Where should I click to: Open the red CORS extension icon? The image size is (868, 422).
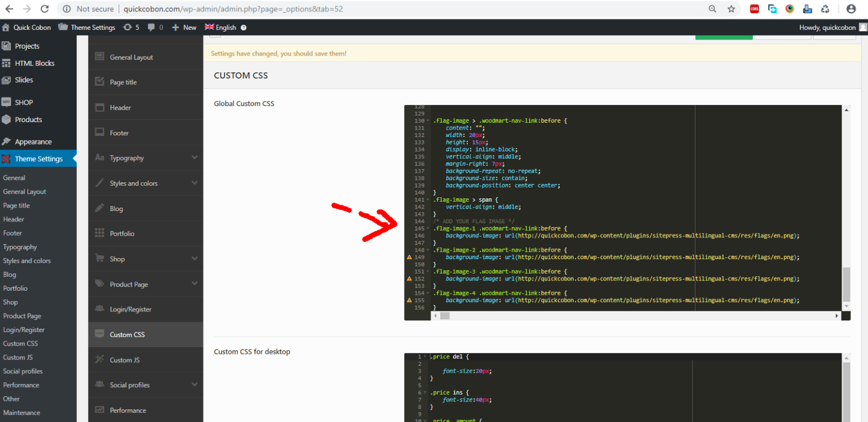click(x=754, y=9)
